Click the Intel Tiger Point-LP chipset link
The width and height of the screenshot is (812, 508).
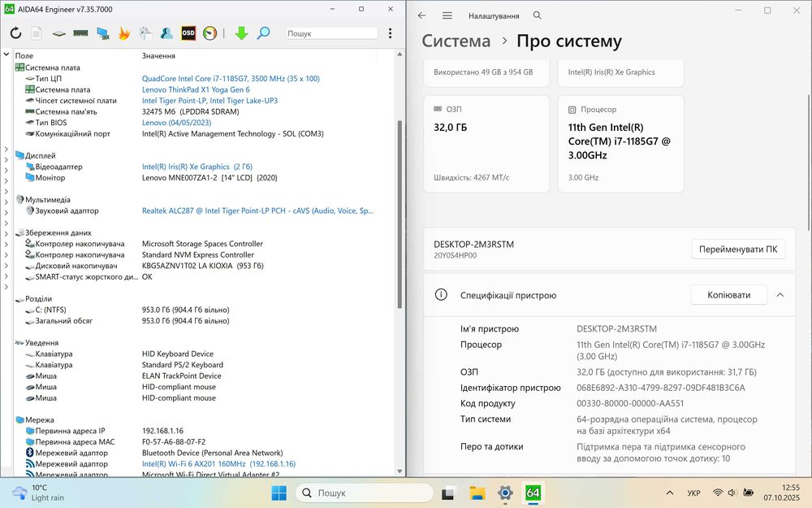click(x=209, y=101)
